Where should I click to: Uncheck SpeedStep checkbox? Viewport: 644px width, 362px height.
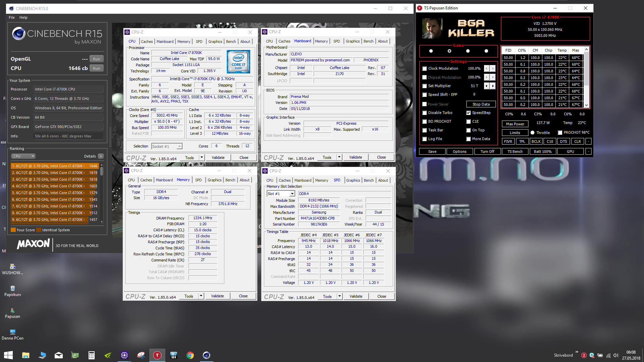click(469, 113)
